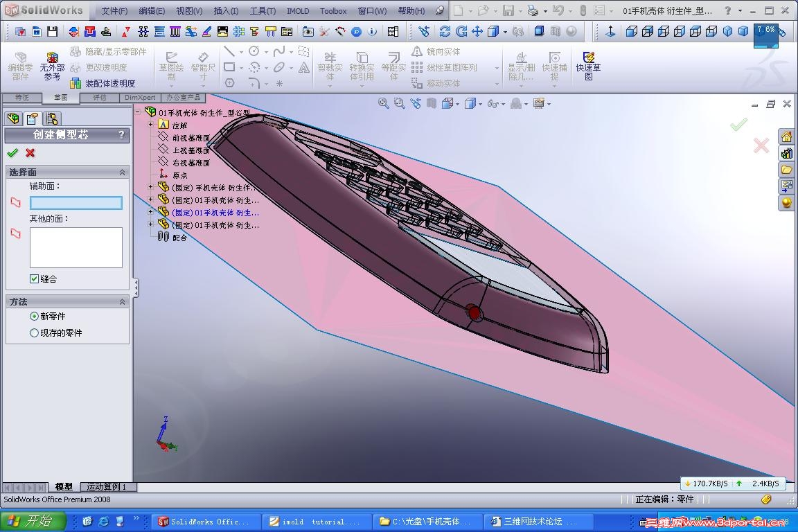Open the 视图(V) menu
Viewport: 798px width, 532px height.
189,10
